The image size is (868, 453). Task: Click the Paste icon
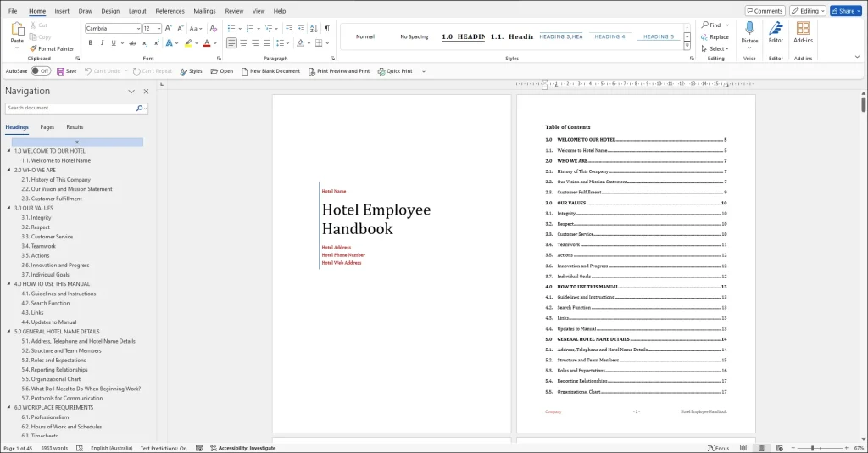[x=17, y=29]
